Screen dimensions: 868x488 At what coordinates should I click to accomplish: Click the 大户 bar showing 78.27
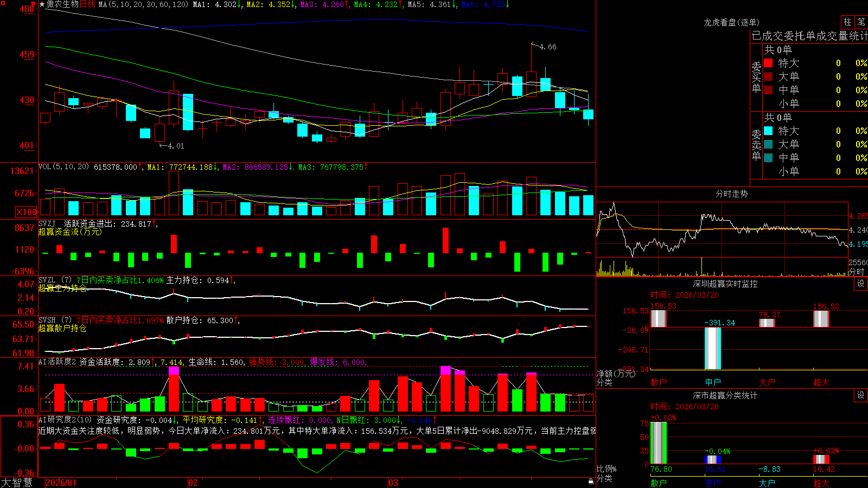click(x=767, y=323)
